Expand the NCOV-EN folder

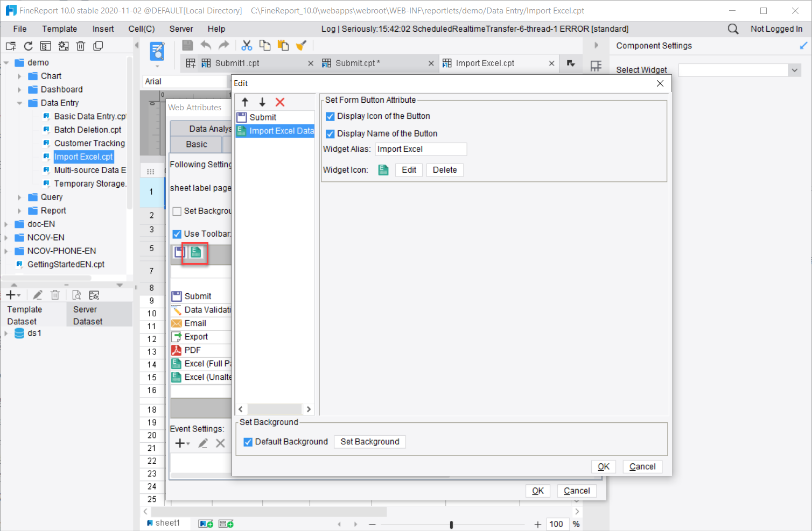coord(6,238)
